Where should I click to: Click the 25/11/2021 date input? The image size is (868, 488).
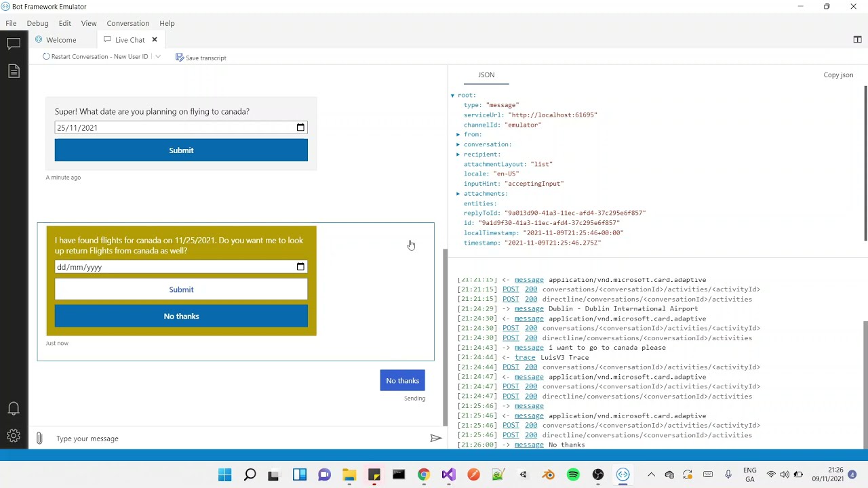[x=181, y=127]
